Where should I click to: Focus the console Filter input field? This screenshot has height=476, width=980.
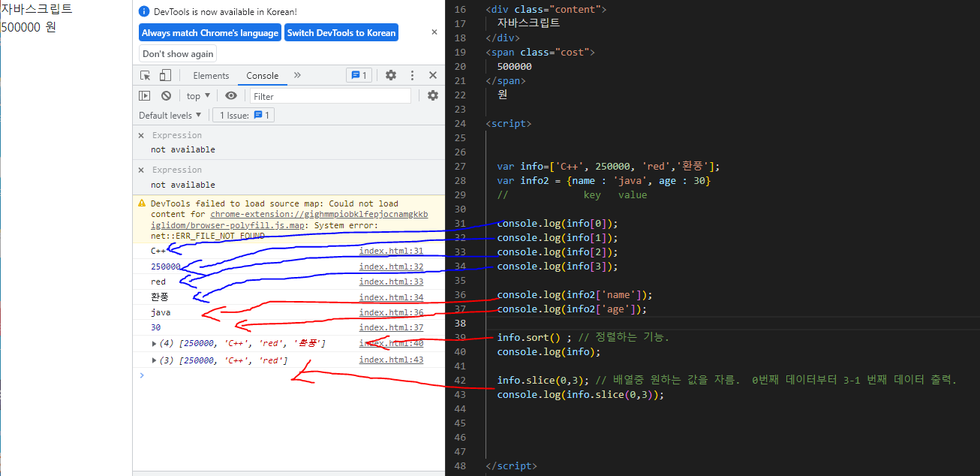point(330,95)
